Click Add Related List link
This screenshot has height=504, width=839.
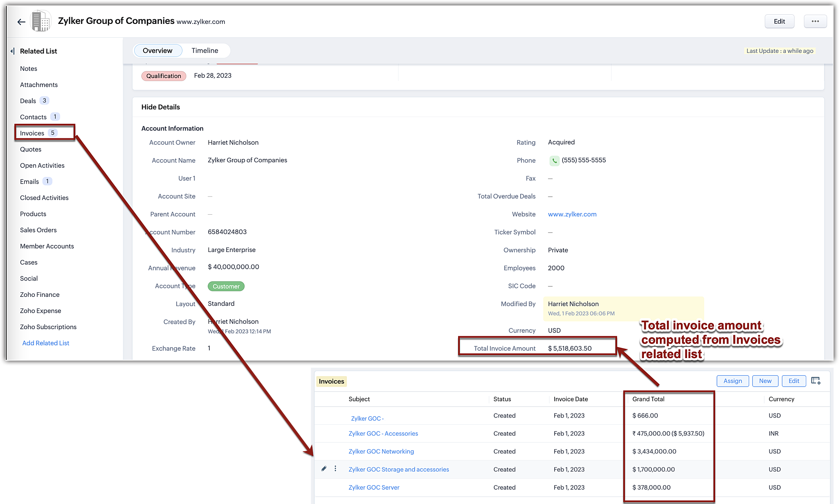pos(45,343)
